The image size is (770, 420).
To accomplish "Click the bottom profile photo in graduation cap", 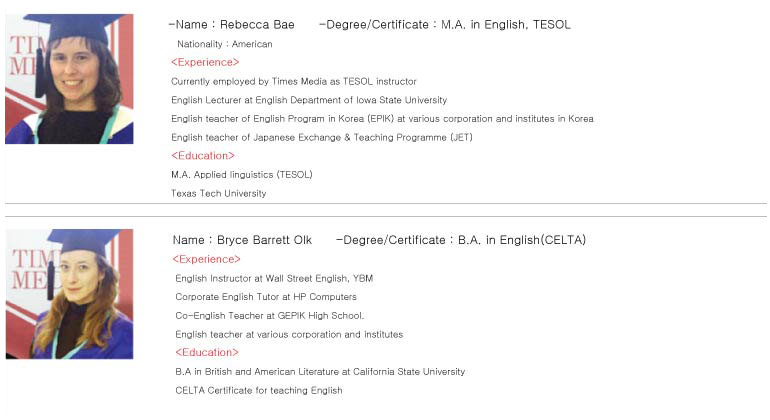I will tap(69, 294).
